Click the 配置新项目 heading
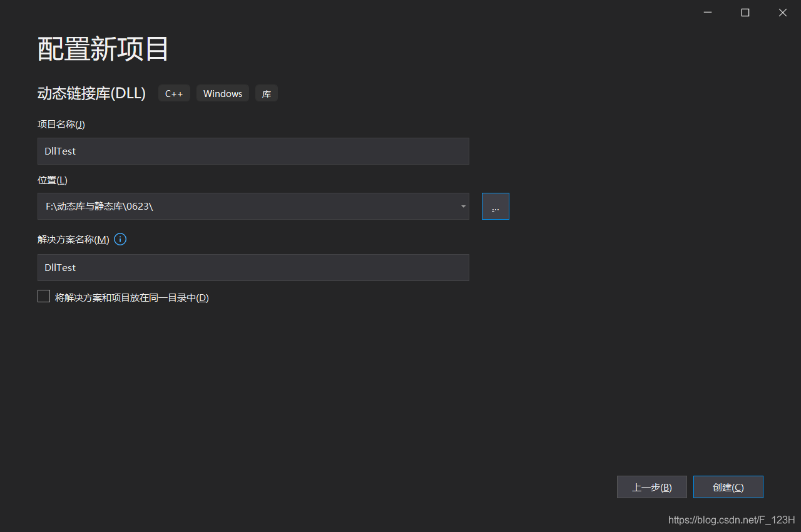 click(103, 49)
